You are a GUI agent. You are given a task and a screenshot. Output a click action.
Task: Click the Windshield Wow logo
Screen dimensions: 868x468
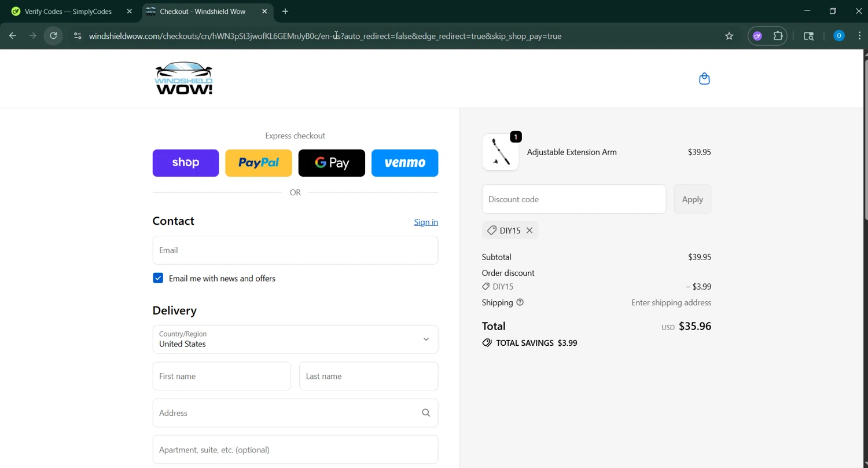pyautogui.click(x=184, y=78)
